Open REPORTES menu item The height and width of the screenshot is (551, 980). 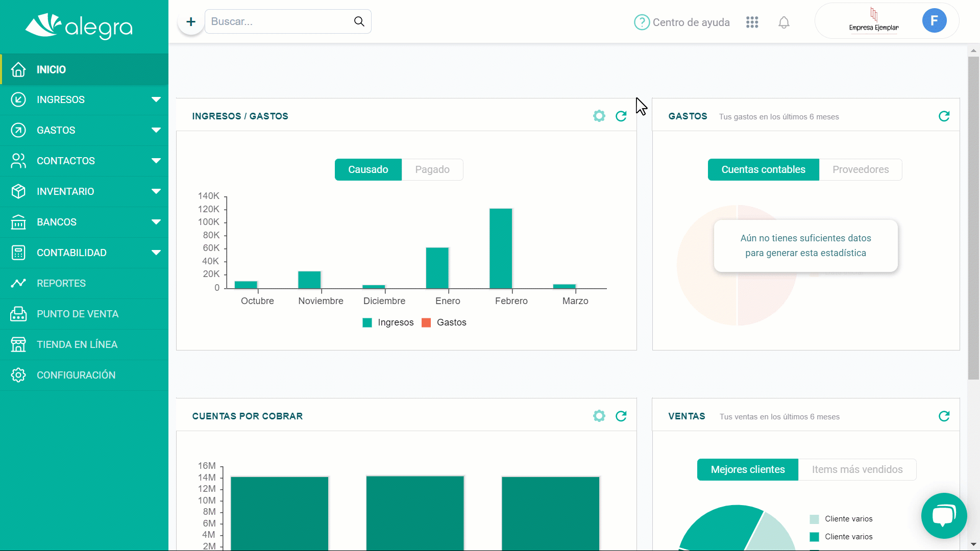[84, 283]
